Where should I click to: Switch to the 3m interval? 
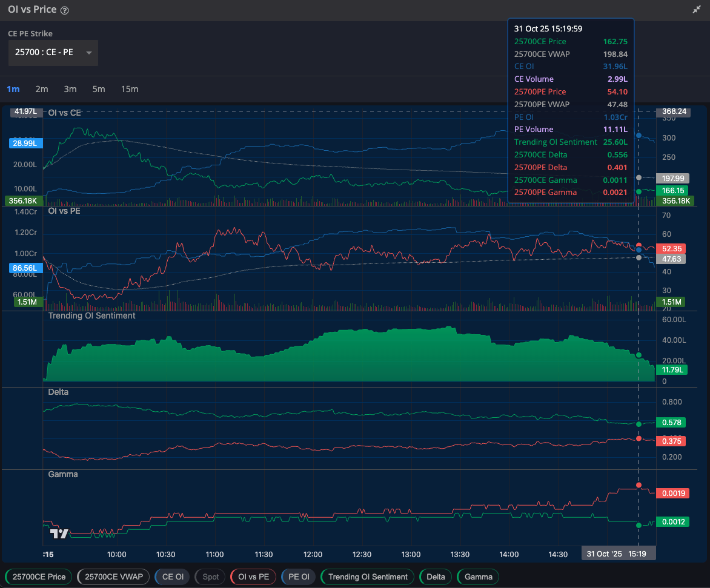[x=70, y=89]
